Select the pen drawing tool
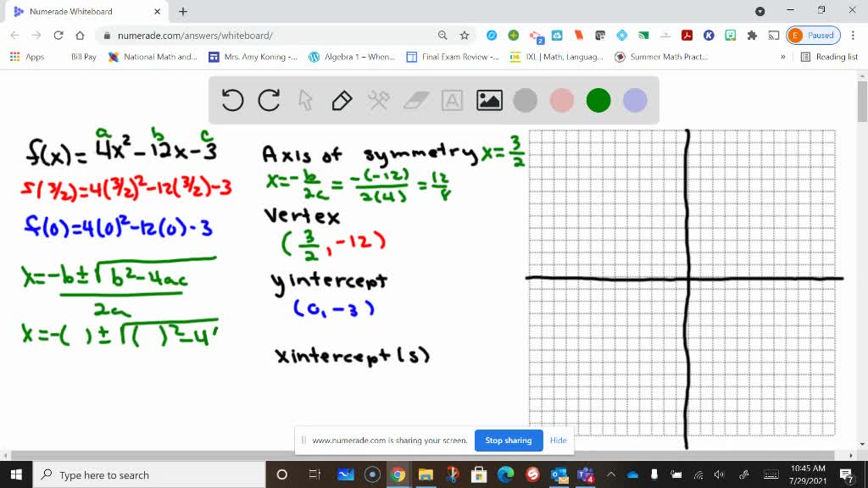868x488 pixels. pos(342,100)
